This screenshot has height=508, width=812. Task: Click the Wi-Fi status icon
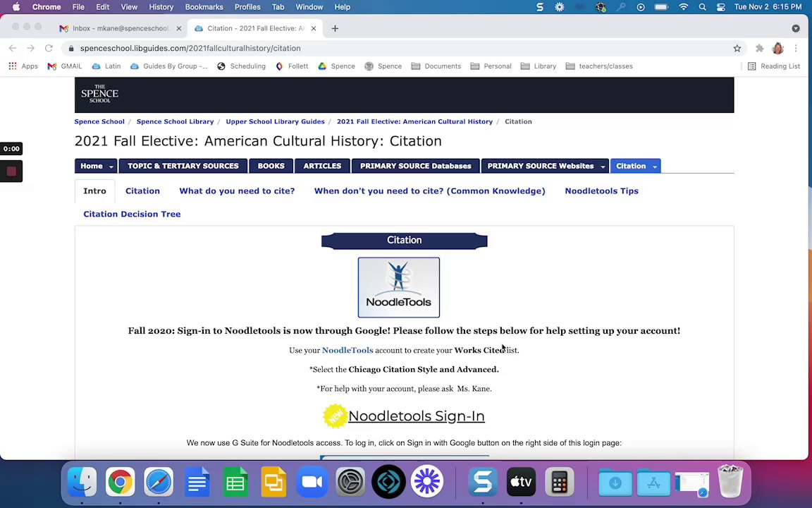click(x=684, y=7)
